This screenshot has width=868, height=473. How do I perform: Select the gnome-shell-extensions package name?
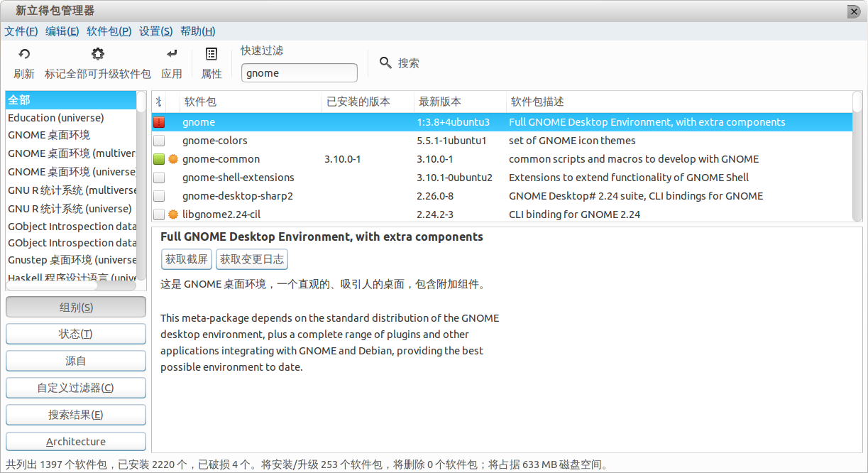pos(238,178)
